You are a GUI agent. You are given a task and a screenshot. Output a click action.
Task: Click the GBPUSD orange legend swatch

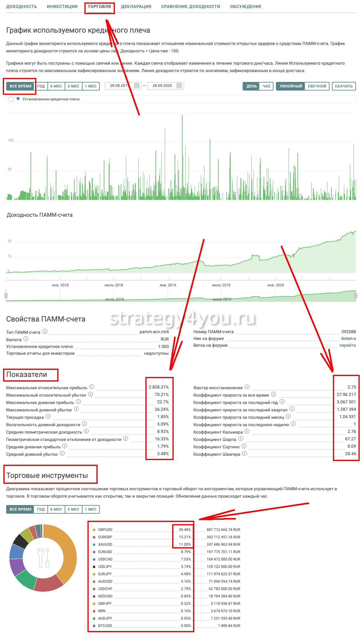coord(94,530)
